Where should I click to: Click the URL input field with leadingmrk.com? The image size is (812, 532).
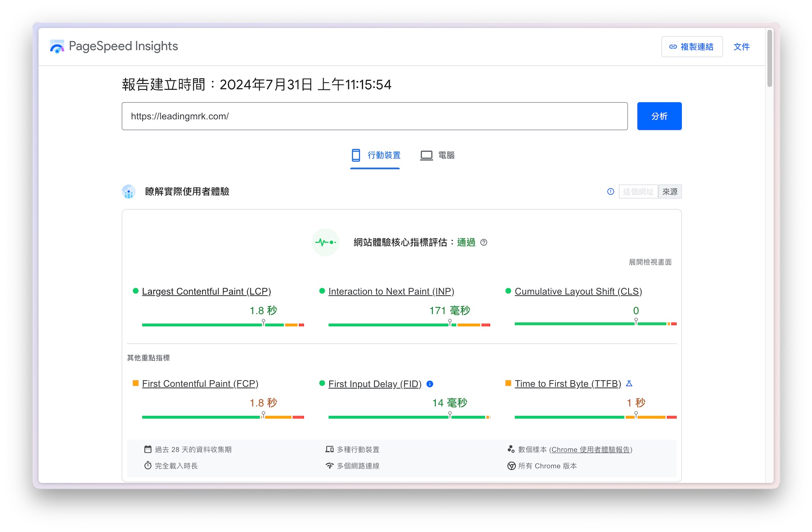point(374,116)
